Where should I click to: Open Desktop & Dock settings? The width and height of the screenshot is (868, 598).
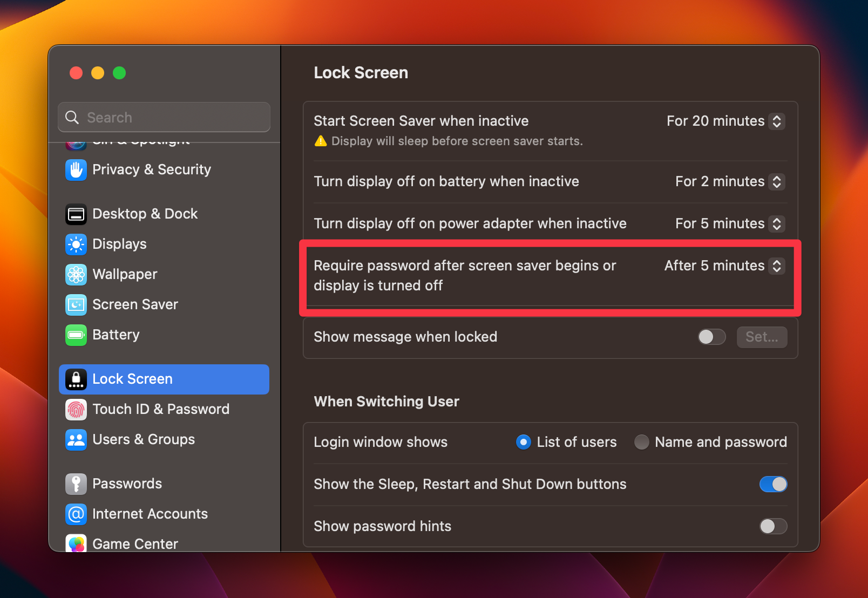[76, 214]
